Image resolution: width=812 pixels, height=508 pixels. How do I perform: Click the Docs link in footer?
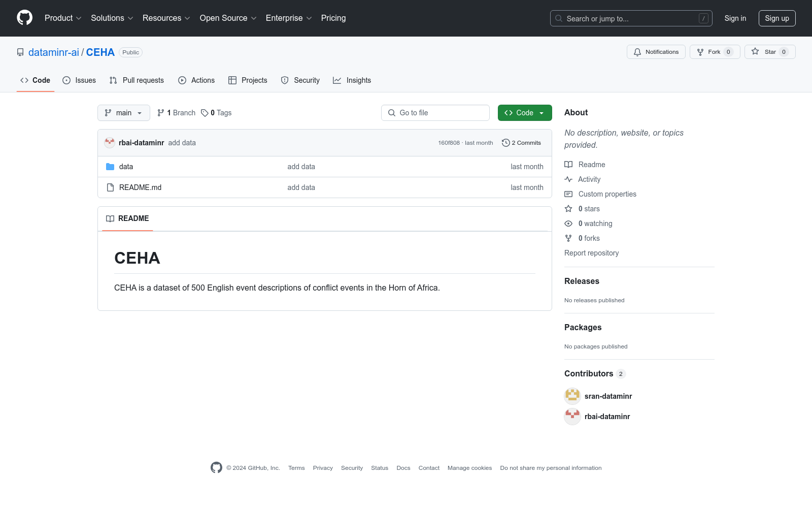(403, 468)
